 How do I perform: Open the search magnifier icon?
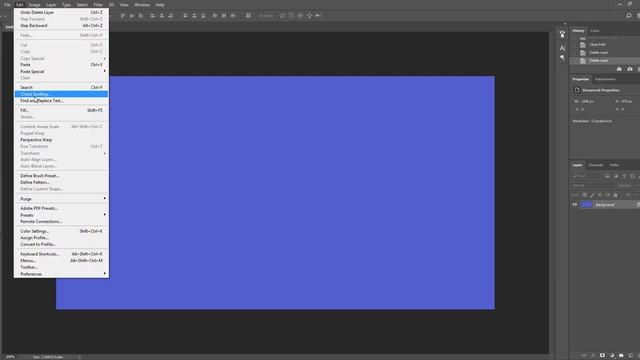629,16
